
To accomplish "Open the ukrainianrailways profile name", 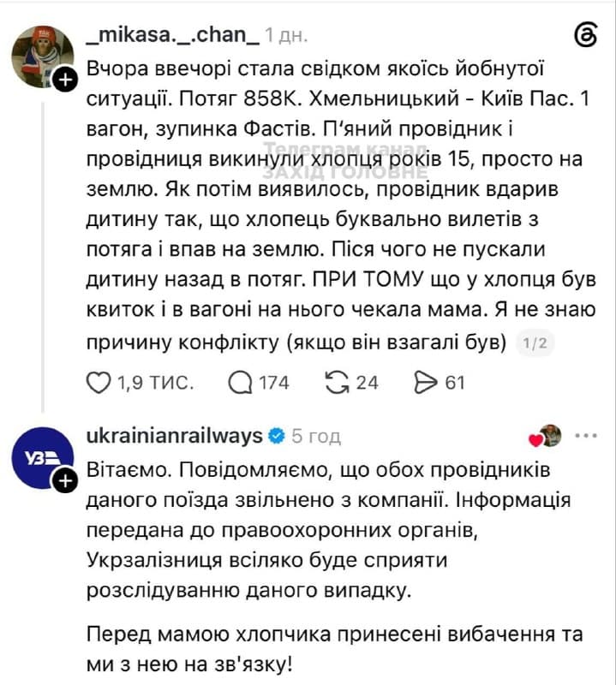I will pos(175,436).
